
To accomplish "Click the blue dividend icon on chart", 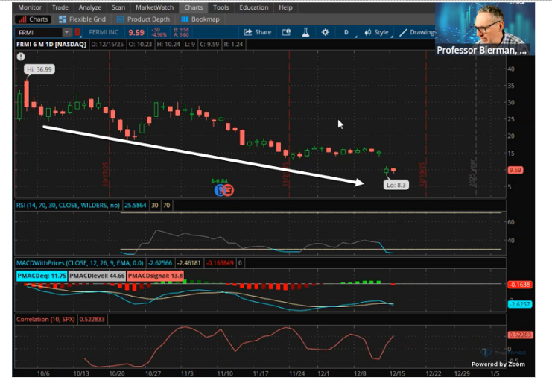I will pos(220,190).
